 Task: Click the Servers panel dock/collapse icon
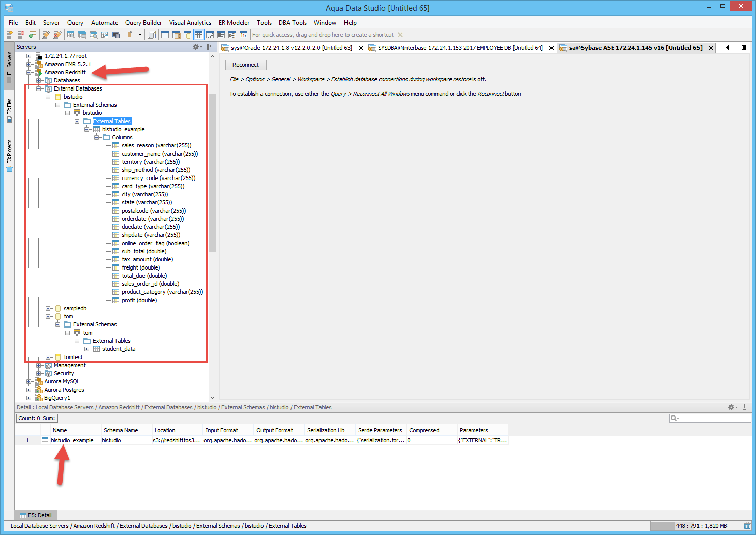pos(210,47)
